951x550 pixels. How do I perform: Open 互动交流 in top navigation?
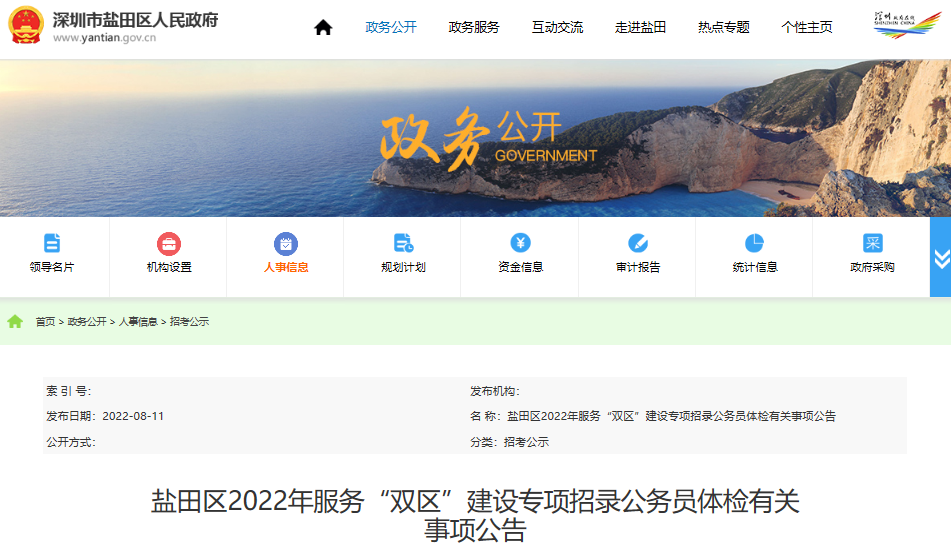(557, 27)
